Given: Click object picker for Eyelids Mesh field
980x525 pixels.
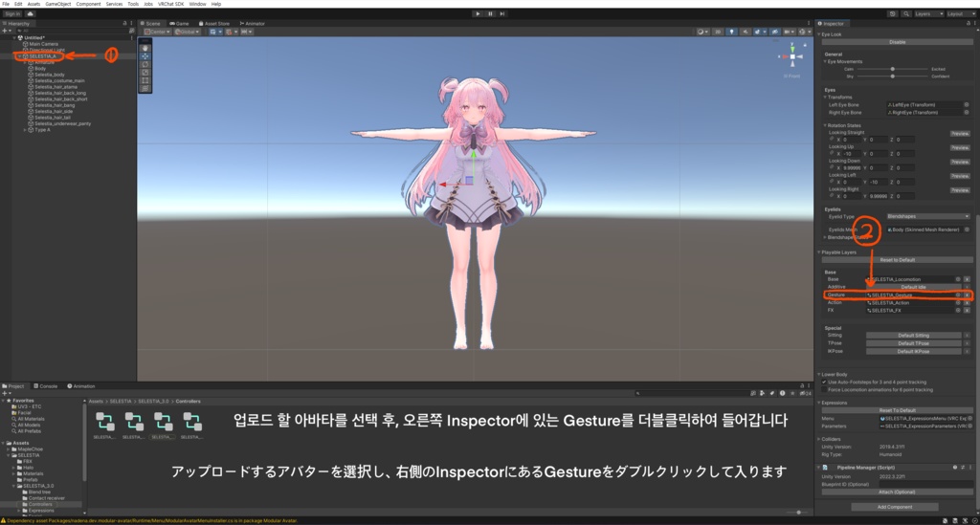Looking at the screenshot, I should (x=967, y=230).
